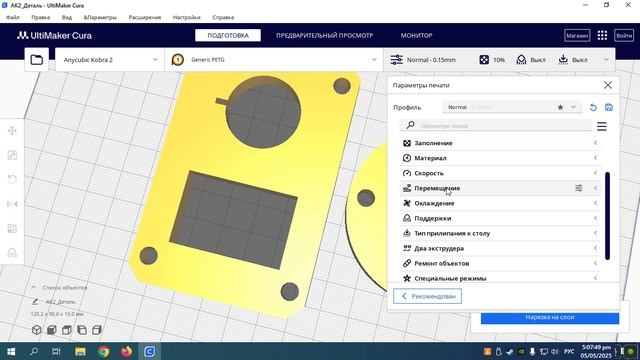Open the Файл menu
Image resolution: width=640 pixels, height=360 pixels.
point(13,17)
